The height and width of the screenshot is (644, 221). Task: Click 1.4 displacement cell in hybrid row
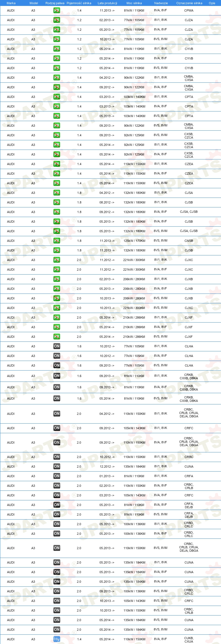pos(79,639)
